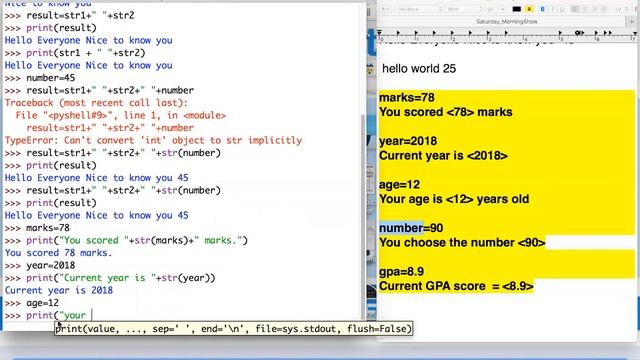The height and width of the screenshot is (360, 640).
Task: Toggle Bold formatting in TextEdit toolbar
Action: click(542, 9)
